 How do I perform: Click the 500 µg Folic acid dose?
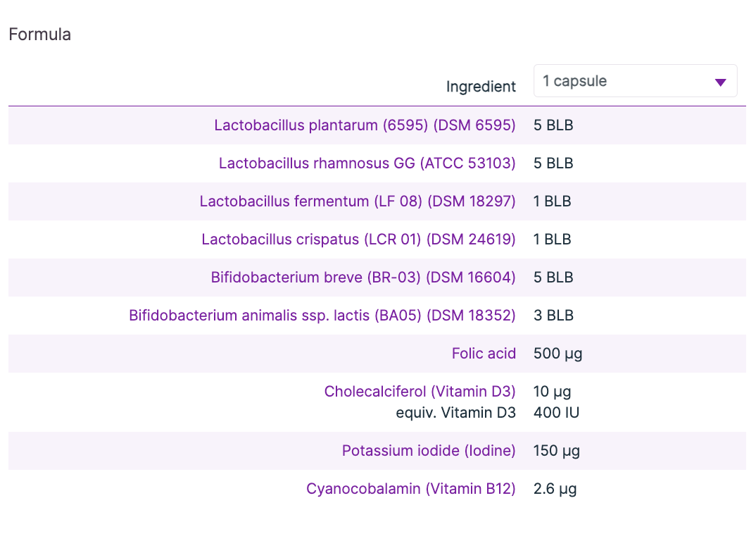point(557,354)
